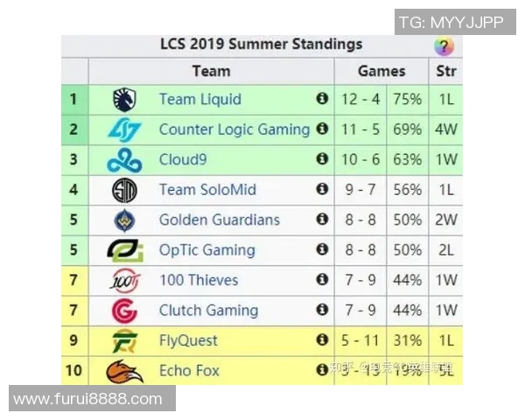Click the Golden Guardians logo icon
This screenshot has height=420, width=525.
(x=124, y=220)
